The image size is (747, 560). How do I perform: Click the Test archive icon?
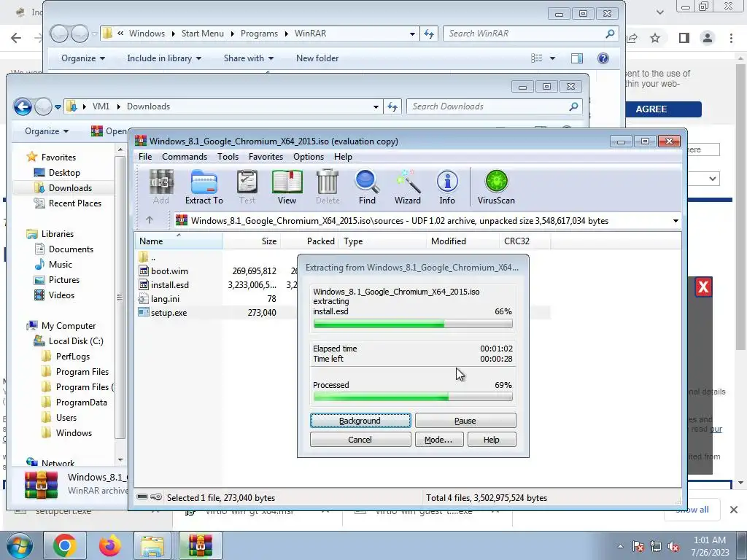click(x=247, y=187)
